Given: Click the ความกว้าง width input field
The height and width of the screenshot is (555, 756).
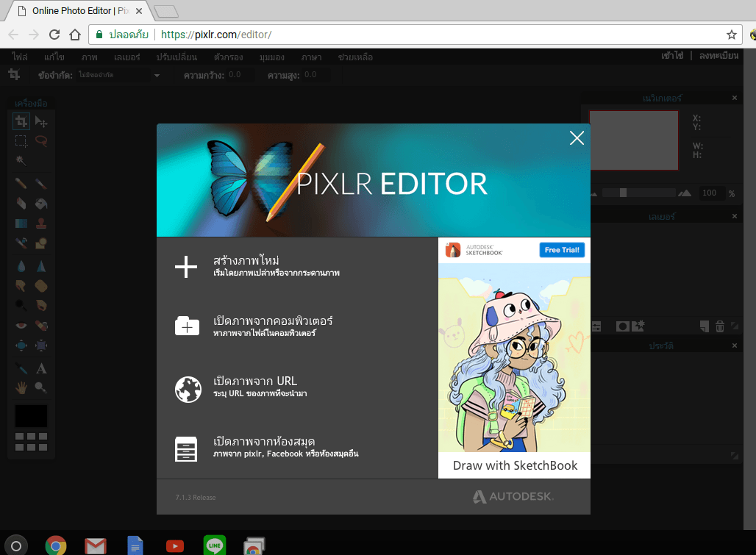Looking at the screenshot, I should click(241, 75).
